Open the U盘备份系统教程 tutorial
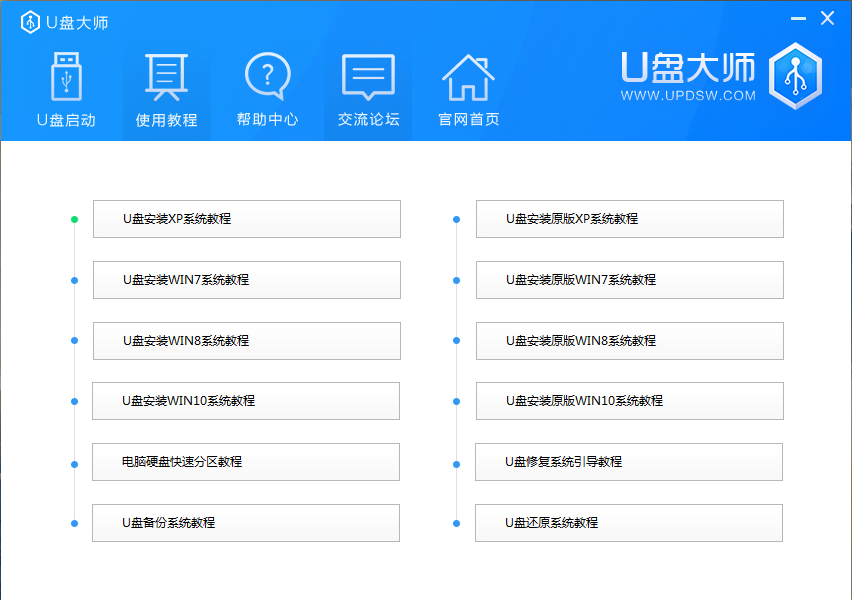The image size is (852, 600). tap(246, 522)
